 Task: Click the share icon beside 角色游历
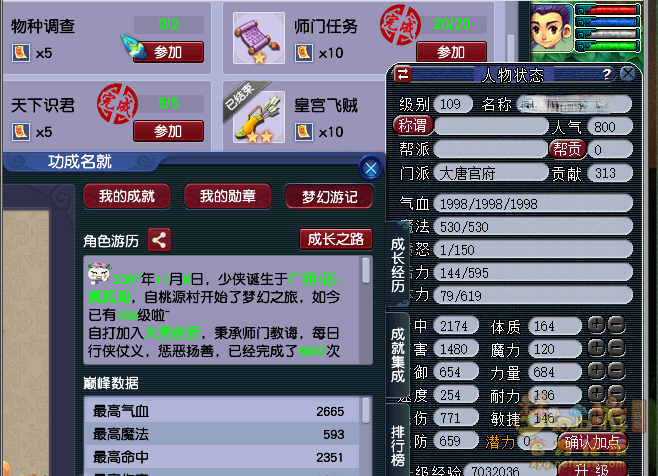tap(159, 240)
